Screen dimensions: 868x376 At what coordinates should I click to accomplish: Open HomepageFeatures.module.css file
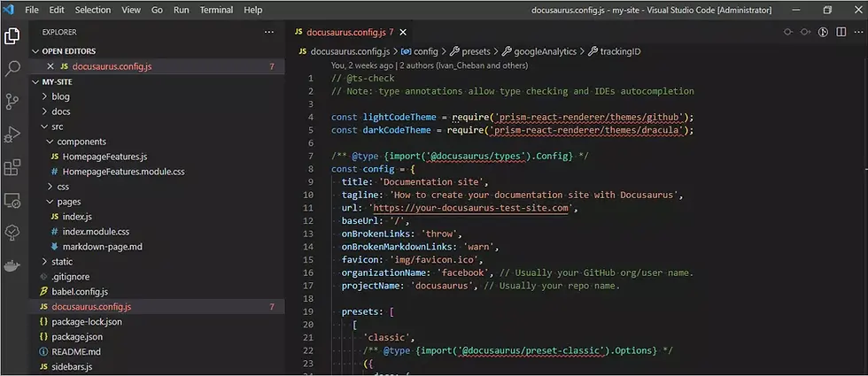tap(123, 172)
